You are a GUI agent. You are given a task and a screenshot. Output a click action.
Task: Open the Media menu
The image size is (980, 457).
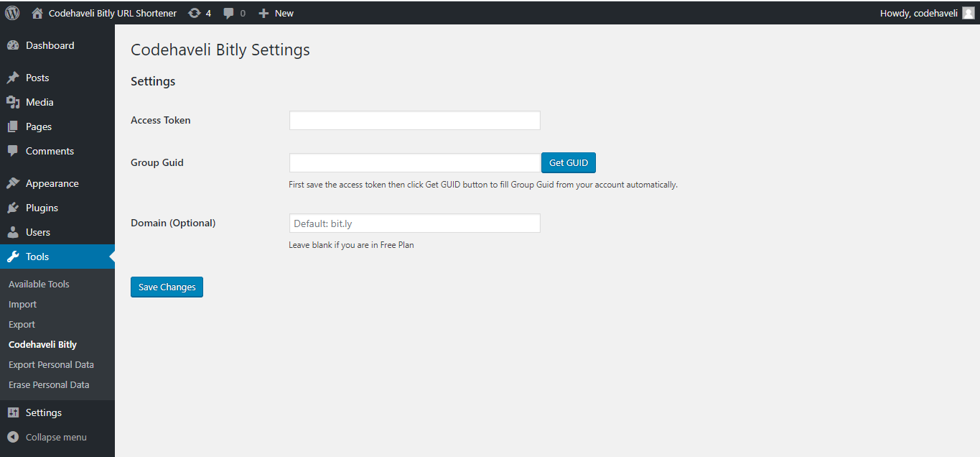coord(39,102)
